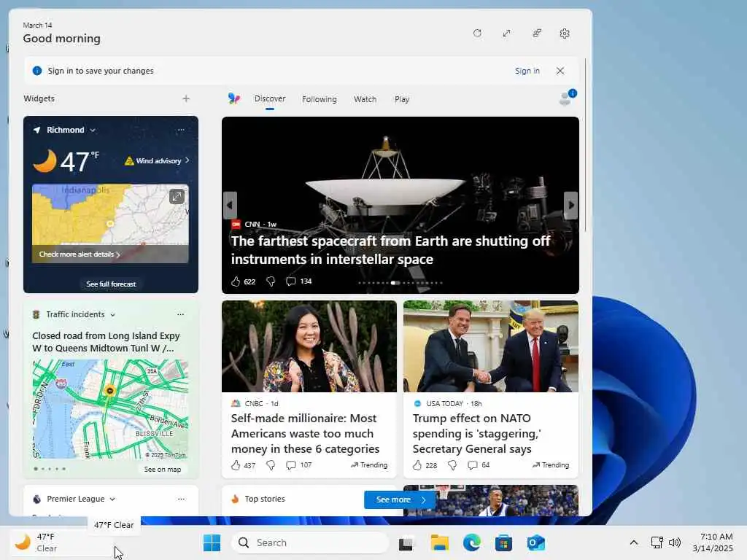Like the CNBC millionaire story
This screenshot has height=560, width=747.
click(236, 465)
